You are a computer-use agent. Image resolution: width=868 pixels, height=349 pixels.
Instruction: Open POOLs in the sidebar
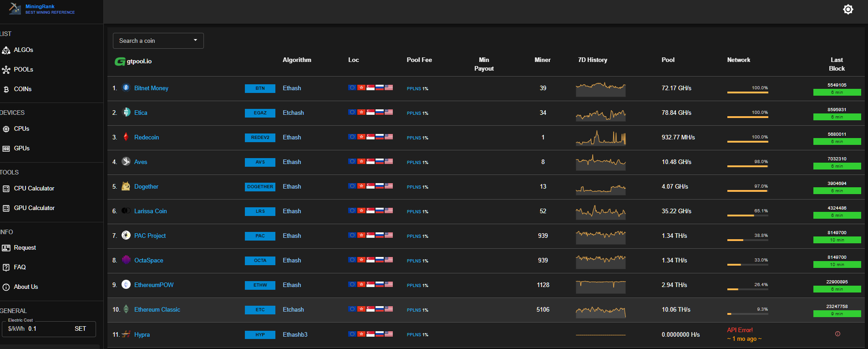[x=23, y=70]
